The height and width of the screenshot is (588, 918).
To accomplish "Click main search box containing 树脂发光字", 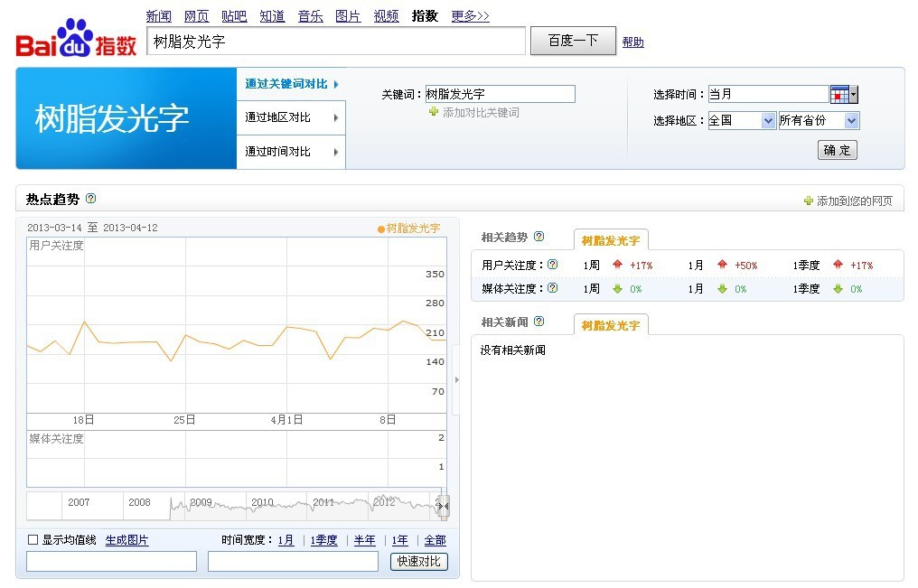I will point(336,41).
